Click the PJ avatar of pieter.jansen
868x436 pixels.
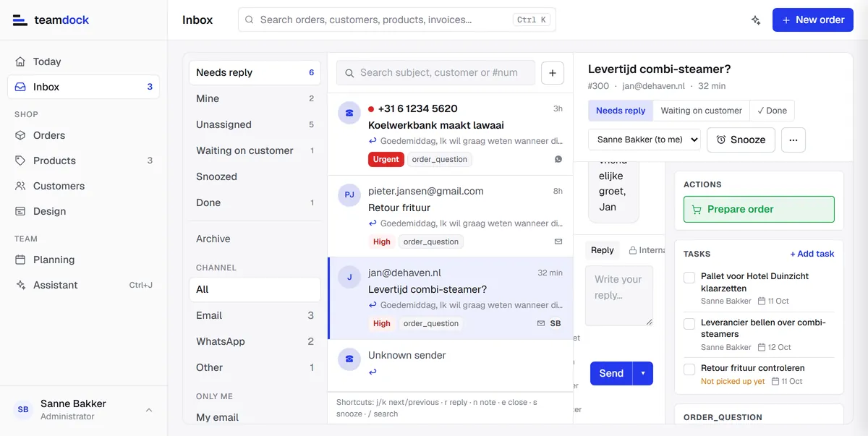point(349,195)
